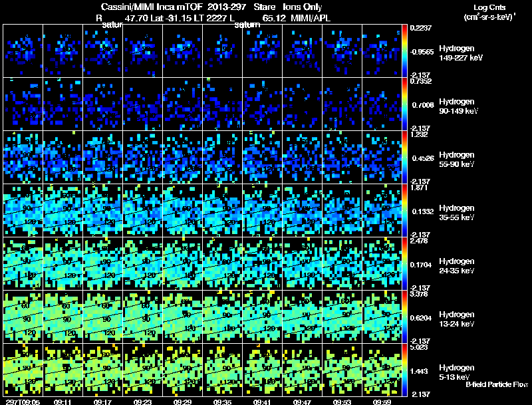Click the colorbar maximum value 0.7352

[421, 81]
